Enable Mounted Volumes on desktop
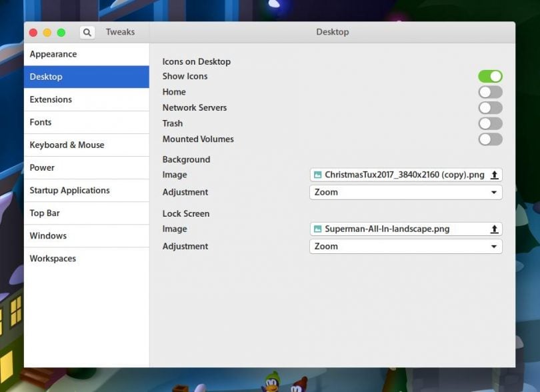The image size is (540, 392). [491, 139]
